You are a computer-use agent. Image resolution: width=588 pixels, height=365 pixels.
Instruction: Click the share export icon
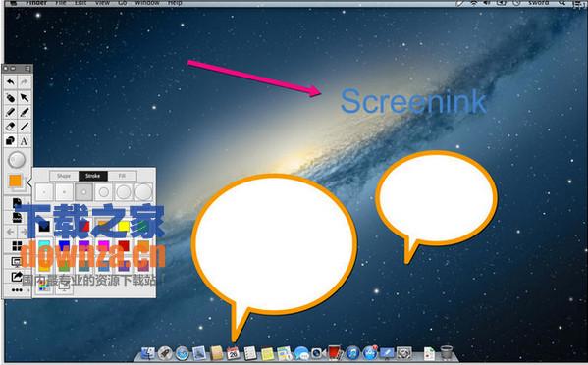pyautogui.click(x=17, y=277)
